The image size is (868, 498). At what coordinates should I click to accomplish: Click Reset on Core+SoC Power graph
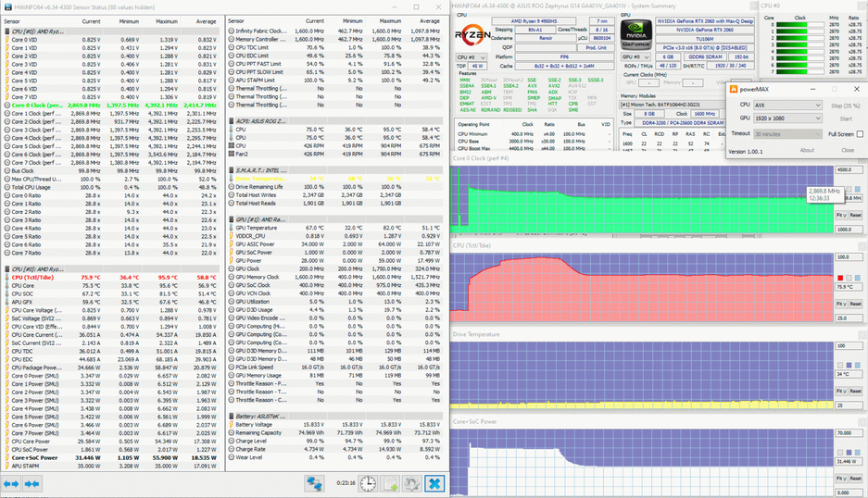pyautogui.click(x=855, y=479)
